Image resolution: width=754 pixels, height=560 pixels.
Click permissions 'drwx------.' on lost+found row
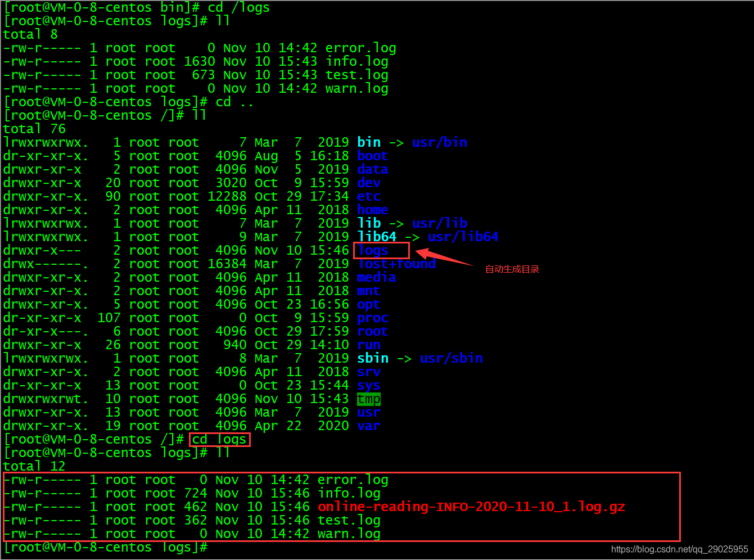pos(46,264)
